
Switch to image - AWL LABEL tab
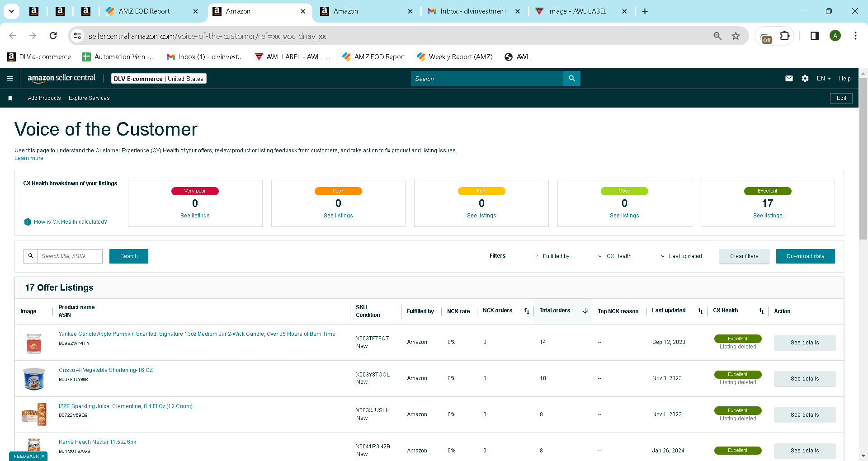(x=577, y=11)
